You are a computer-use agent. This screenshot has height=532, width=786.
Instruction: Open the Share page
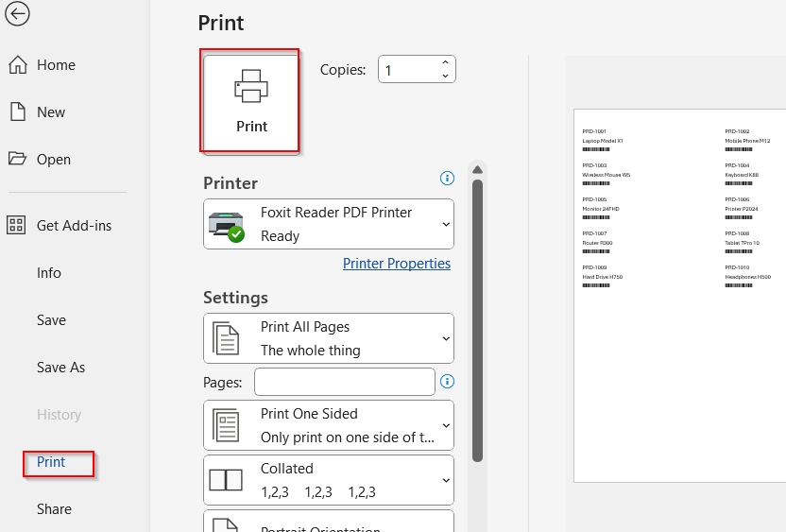(x=54, y=509)
